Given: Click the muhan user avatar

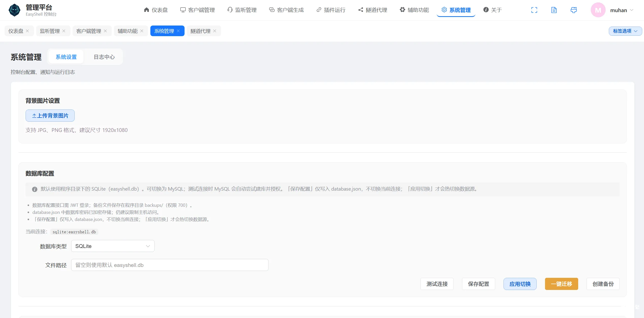Looking at the screenshot, I should pyautogui.click(x=598, y=10).
